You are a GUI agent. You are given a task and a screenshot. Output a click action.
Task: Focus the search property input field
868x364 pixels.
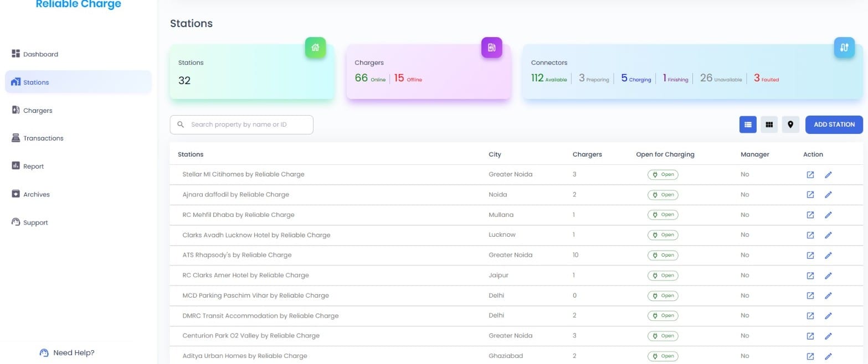242,124
